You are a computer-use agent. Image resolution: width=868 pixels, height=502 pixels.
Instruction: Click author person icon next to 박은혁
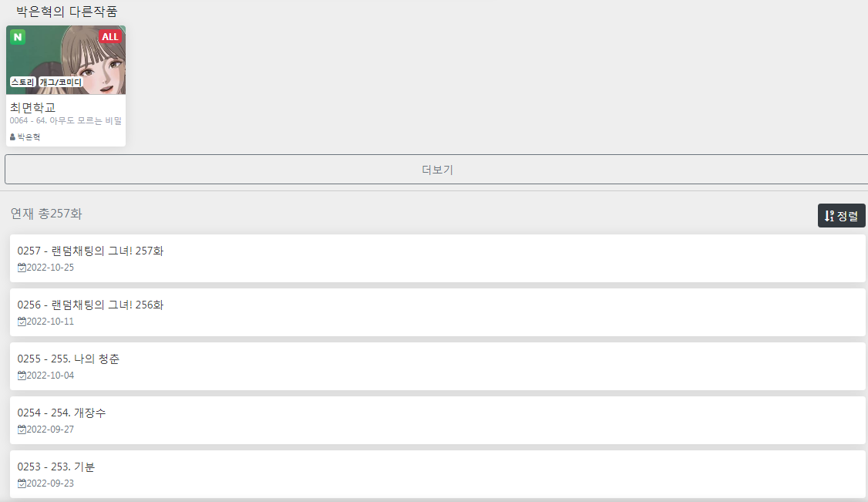click(13, 136)
